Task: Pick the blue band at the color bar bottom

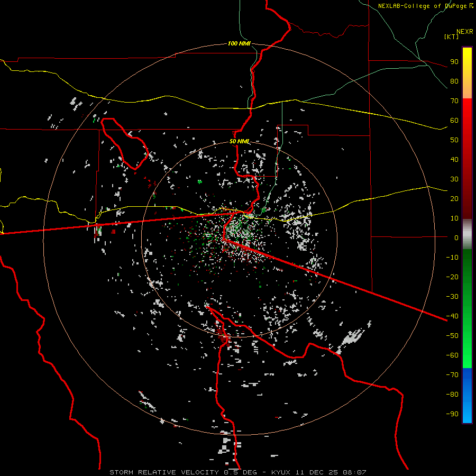Action: point(467,396)
